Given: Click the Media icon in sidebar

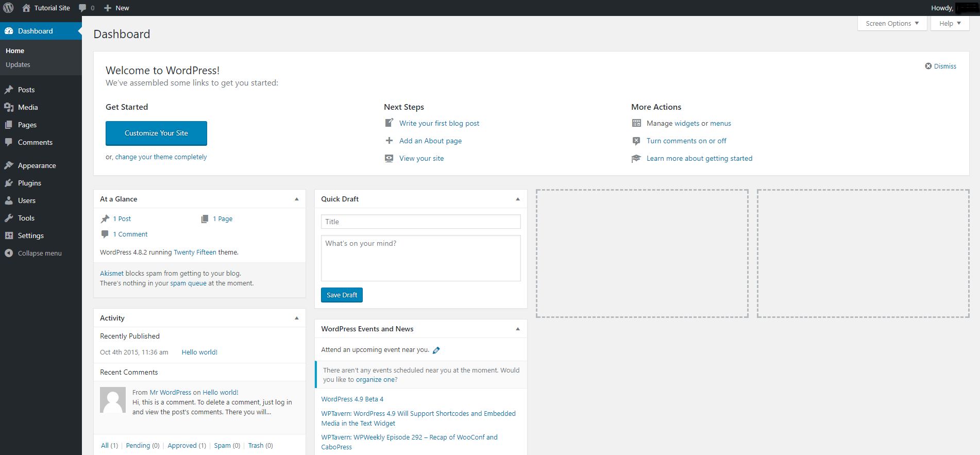Looking at the screenshot, I should 9,107.
